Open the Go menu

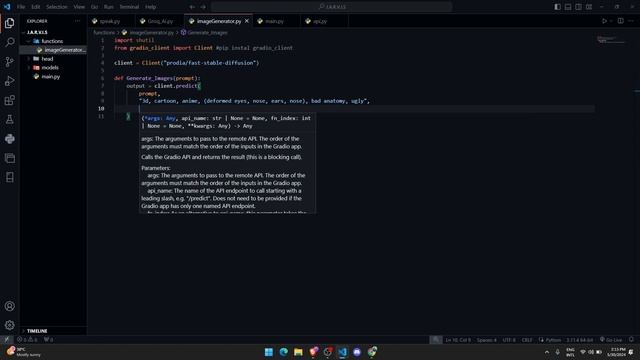[x=94, y=7]
